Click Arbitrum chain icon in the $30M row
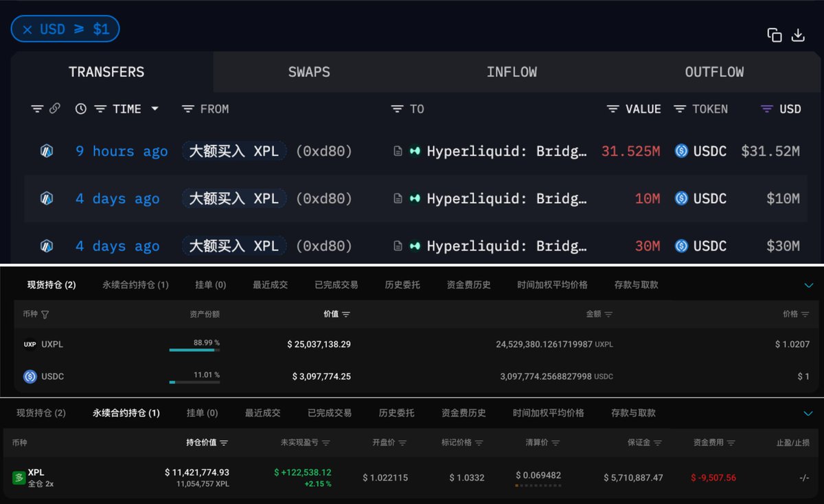Viewport: 824px width, 504px height. click(47, 246)
